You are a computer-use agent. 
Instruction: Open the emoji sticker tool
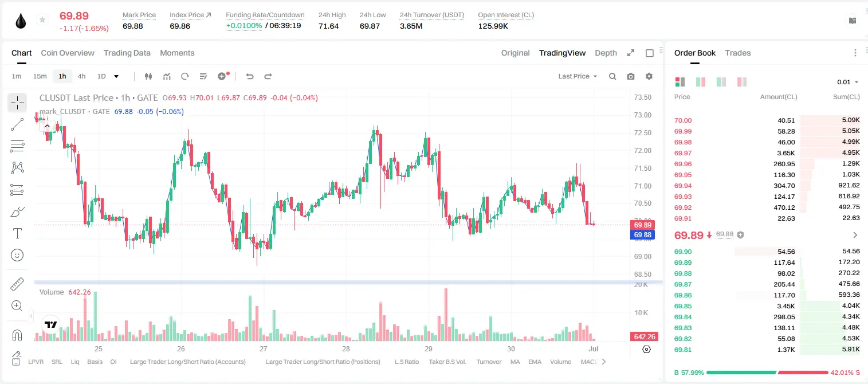click(17, 255)
